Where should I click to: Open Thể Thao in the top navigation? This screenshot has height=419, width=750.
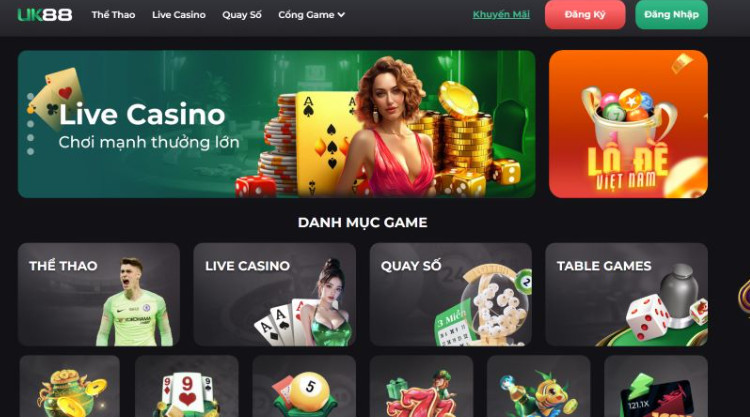tap(113, 15)
